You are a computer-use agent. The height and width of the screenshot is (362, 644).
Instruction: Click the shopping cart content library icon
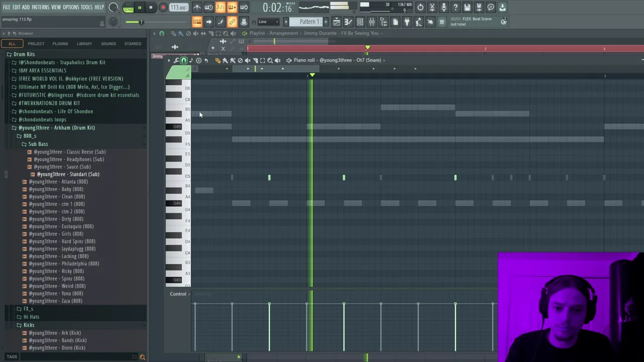441,22
